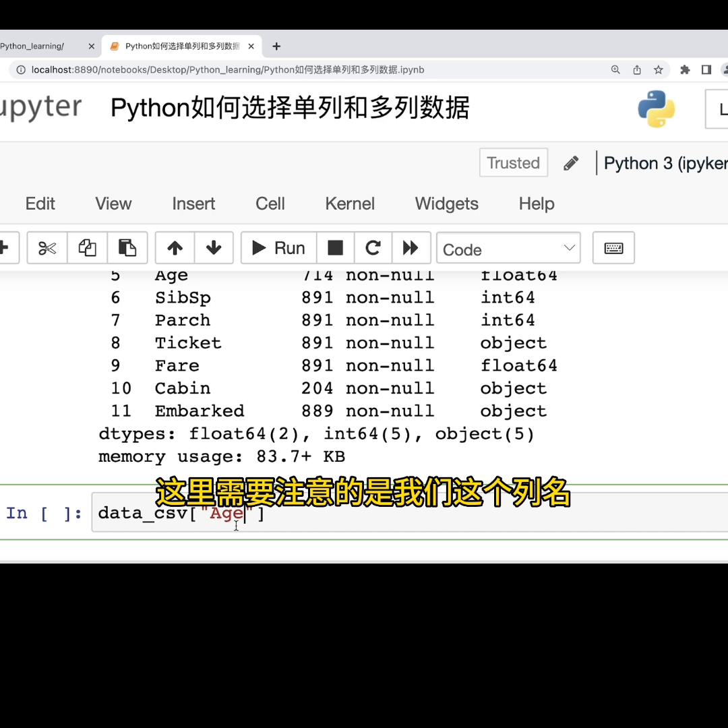
Task: Click into the data_csv["Age"] code cell
Action: pos(410,512)
